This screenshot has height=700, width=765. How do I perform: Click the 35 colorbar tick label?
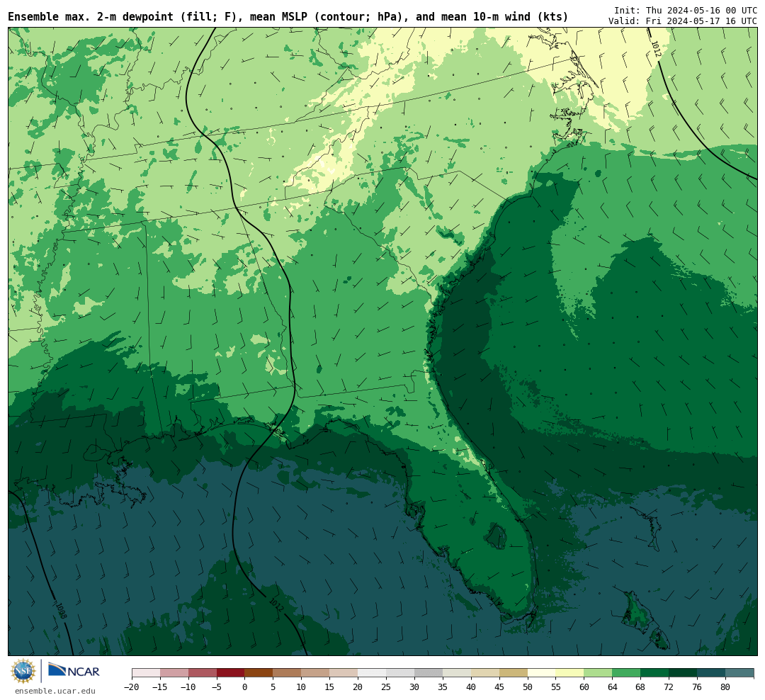[x=443, y=687]
